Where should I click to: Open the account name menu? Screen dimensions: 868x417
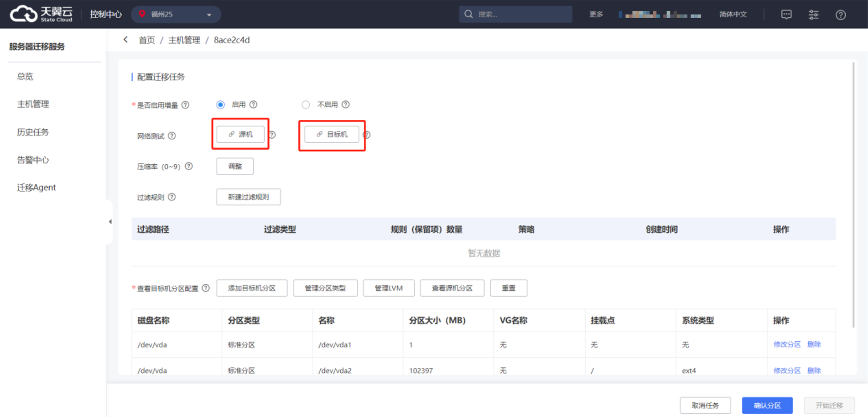(660, 15)
